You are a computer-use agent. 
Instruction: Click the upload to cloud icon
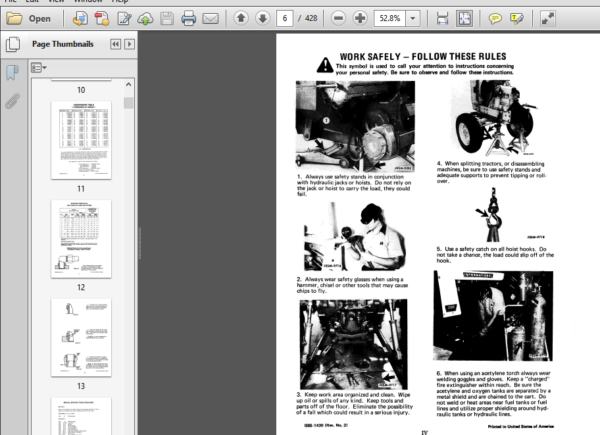(x=145, y=18)
